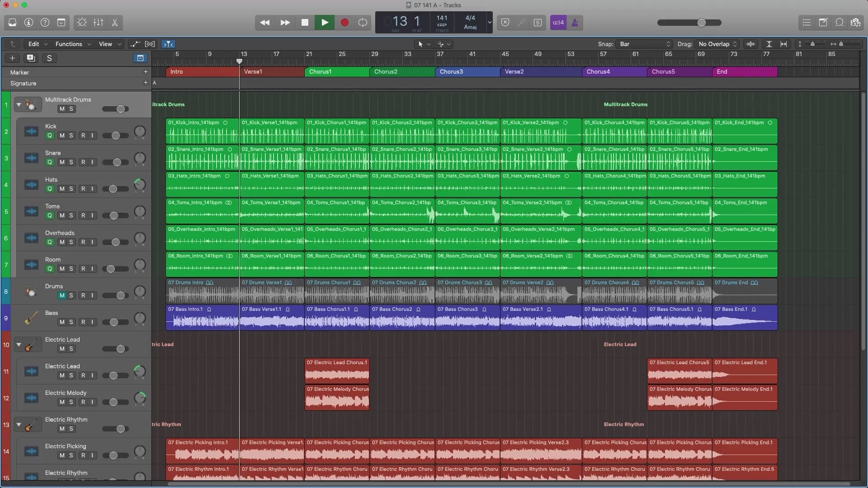This screenshot has width=868, height=488.
Task: Open the Library button in toolbar
Action: (12, 22)
